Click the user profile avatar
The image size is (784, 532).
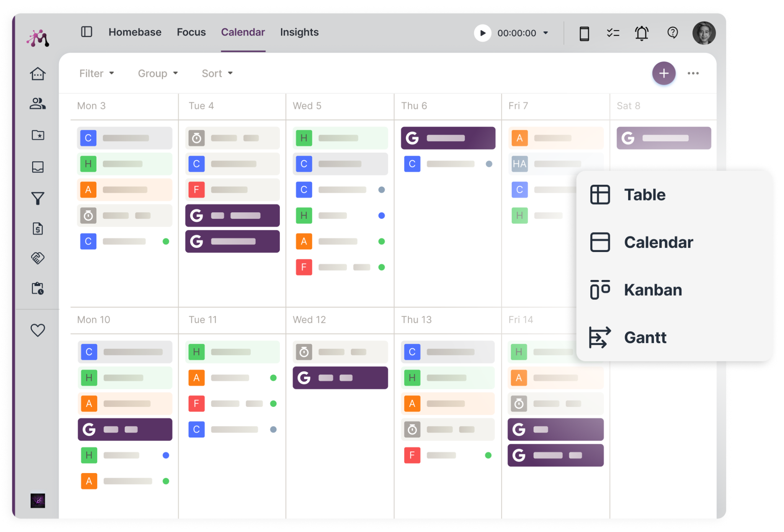click(704, 32)
